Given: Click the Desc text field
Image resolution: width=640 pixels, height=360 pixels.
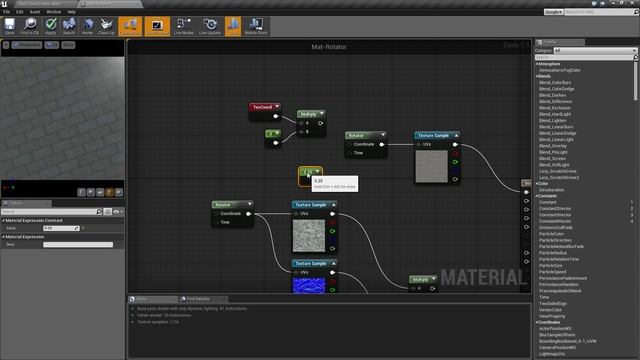Looking at the screenshot, I should click(78, 244).
